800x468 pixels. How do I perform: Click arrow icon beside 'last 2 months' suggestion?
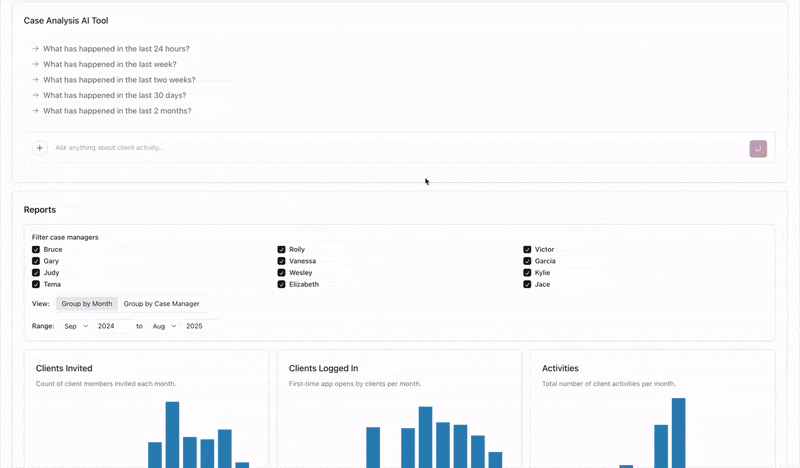click(x=35, y=111)
